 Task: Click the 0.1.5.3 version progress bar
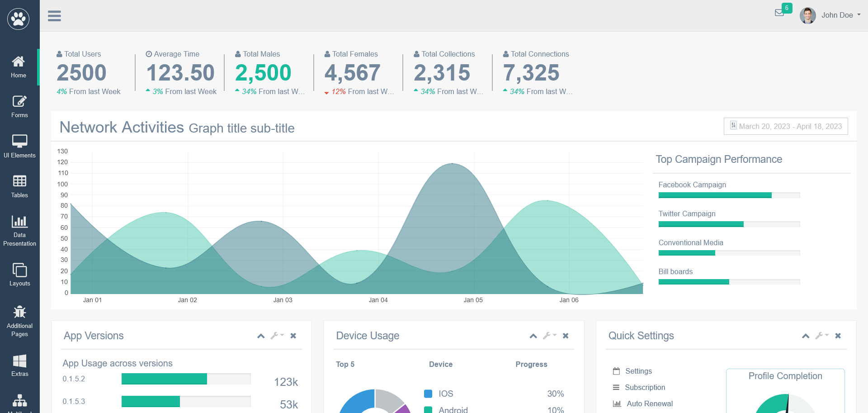click(186, 402)
